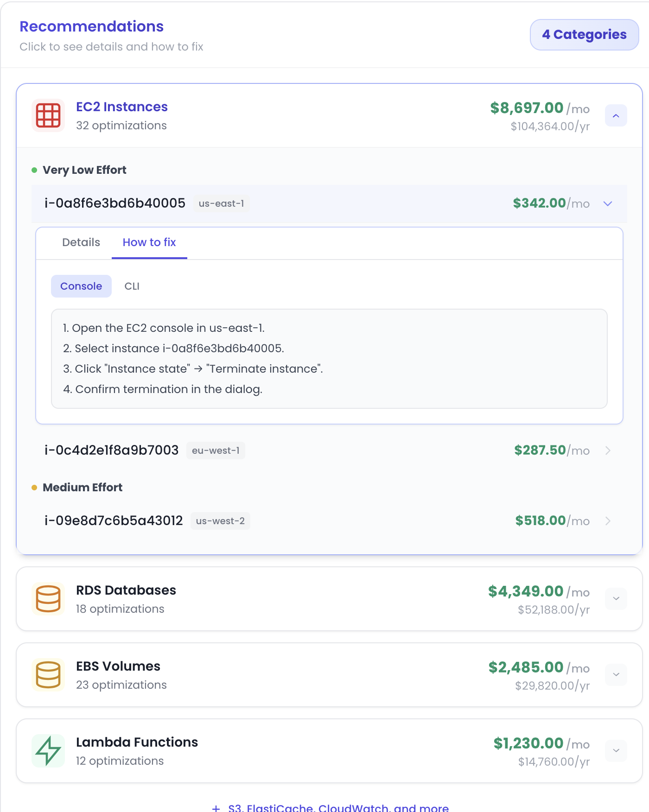The image size is (649, 812).
Task: Collapse instance i-0a8f6e3bd6b40005 row chevron
Action: click(608, 204)
